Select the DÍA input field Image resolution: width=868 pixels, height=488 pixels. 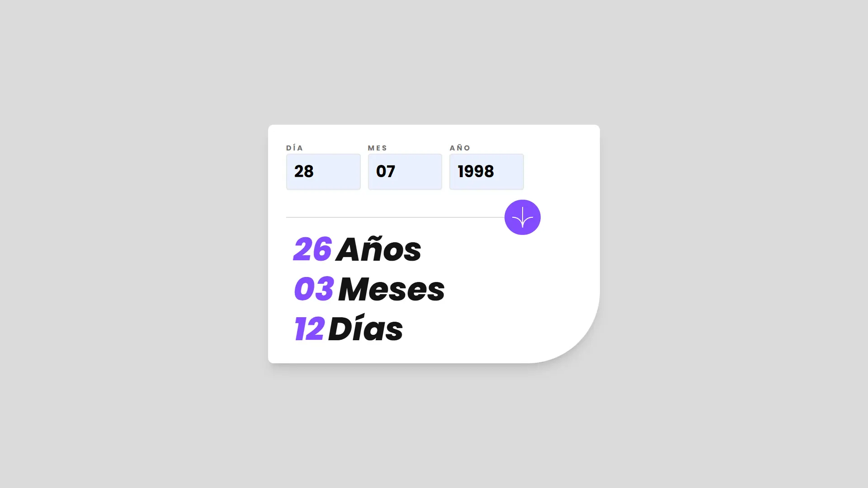(x=323, y=172)
